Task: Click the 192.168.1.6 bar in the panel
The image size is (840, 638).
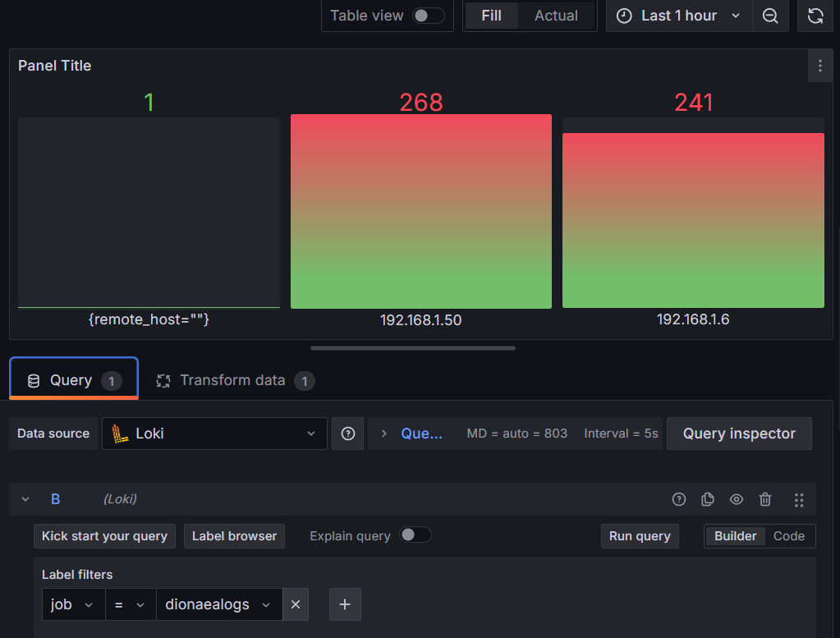Action: coord(693,220)
